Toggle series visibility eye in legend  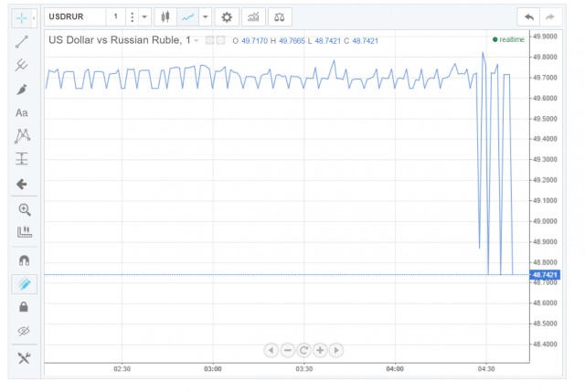coord(210,40)
